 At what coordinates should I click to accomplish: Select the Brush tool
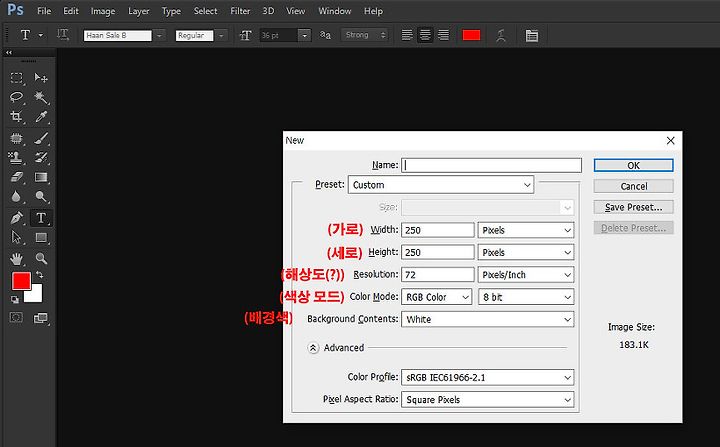coord(41,138)
